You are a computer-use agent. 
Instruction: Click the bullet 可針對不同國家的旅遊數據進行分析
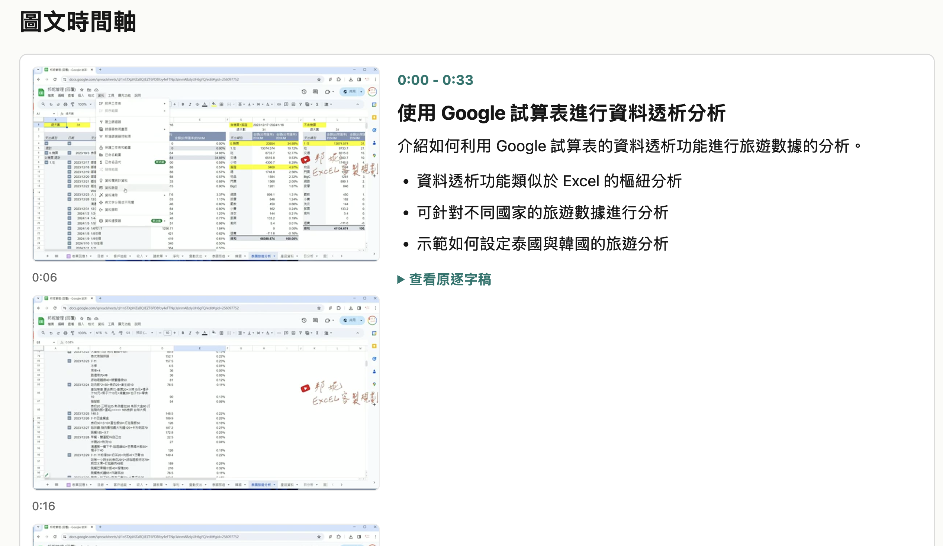pos(542,212)
